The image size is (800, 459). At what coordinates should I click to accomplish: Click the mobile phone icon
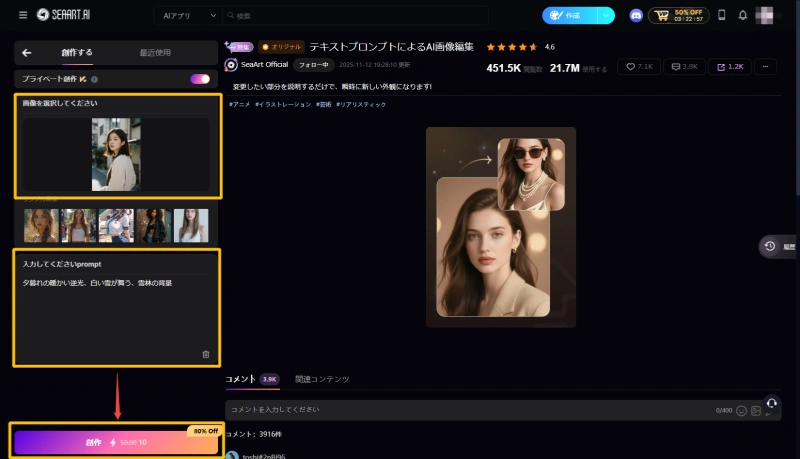[721, 15]
